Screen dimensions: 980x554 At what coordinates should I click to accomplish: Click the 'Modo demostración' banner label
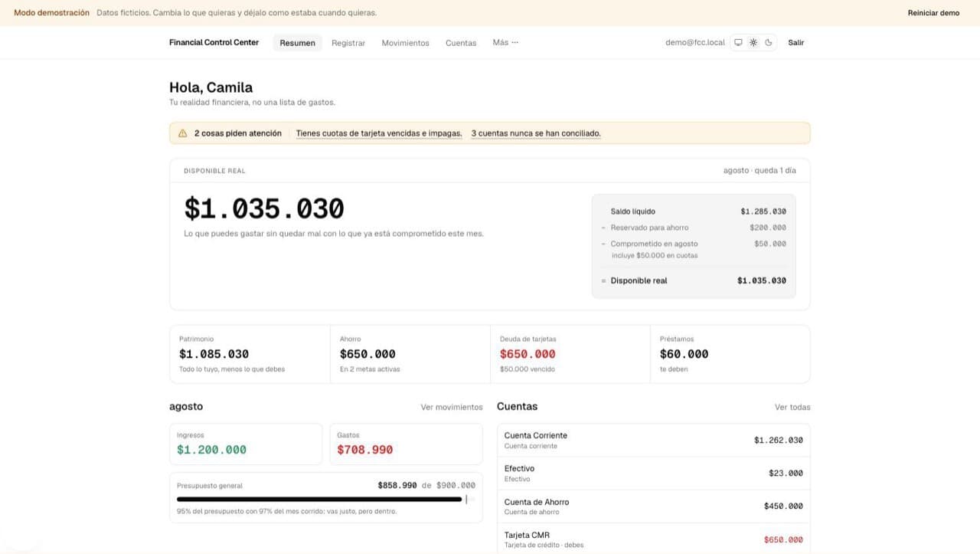52,13
